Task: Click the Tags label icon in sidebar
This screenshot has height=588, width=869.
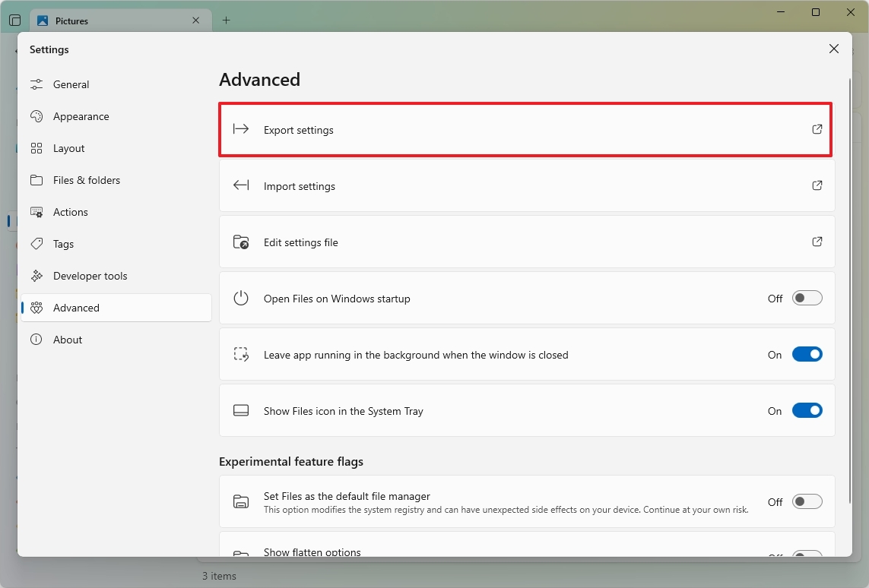Action: coord(36,244)
